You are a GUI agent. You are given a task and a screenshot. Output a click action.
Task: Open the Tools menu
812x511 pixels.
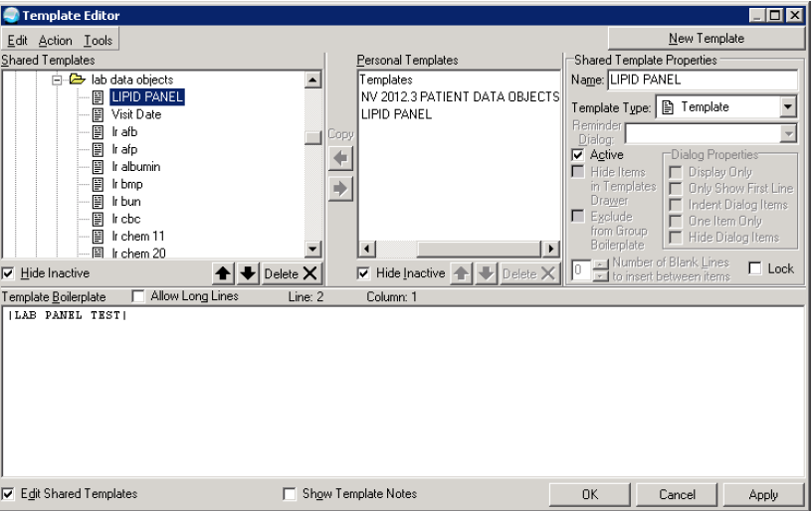pyautogui.click(x=98, y=41)
